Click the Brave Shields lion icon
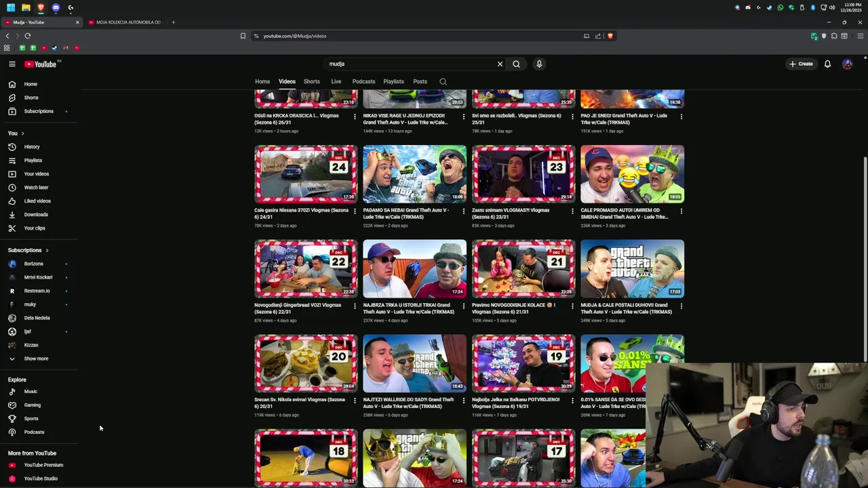 click(x=610, y=36)
